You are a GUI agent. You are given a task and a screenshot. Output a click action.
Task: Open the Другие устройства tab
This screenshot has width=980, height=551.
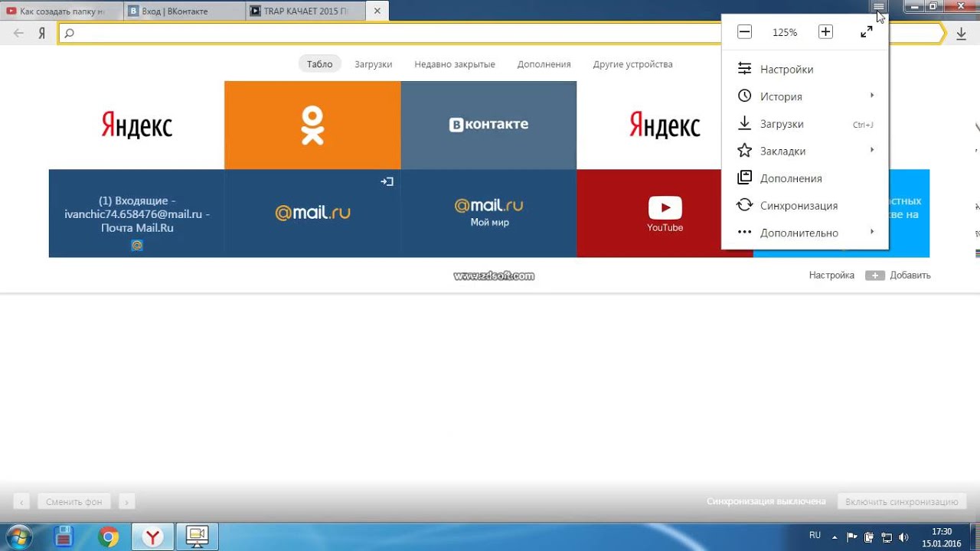632,64
